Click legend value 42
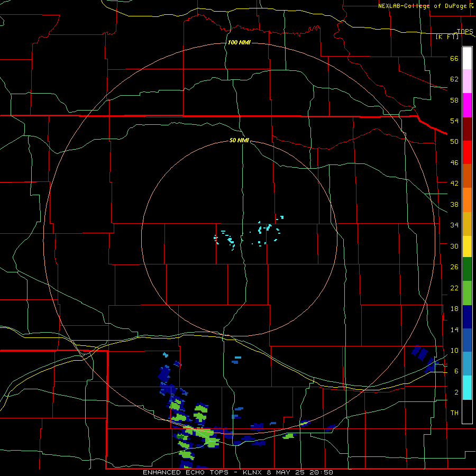Image resolution: width=476 pixels, height=476 pixels. [x=454, y=184]
